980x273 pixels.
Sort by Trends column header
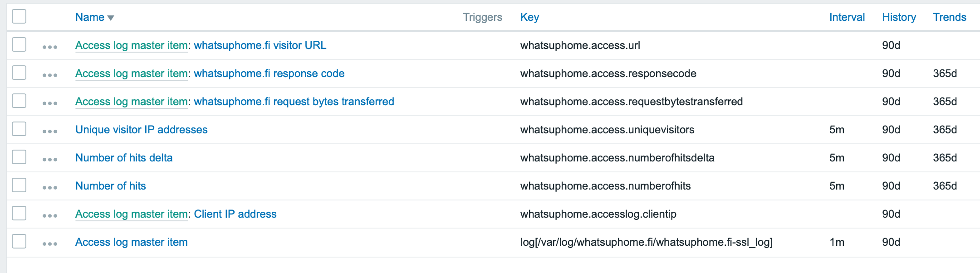pos(949,17)
